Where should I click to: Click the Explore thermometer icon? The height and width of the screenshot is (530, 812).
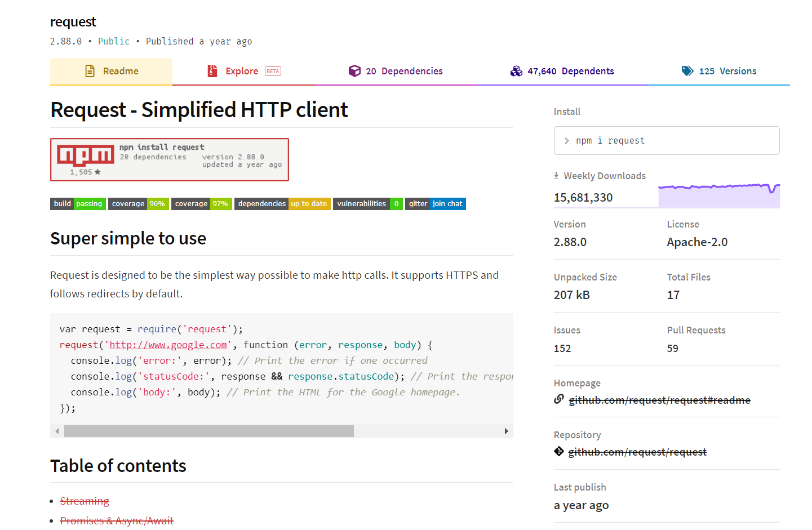(x=211, y=71)
